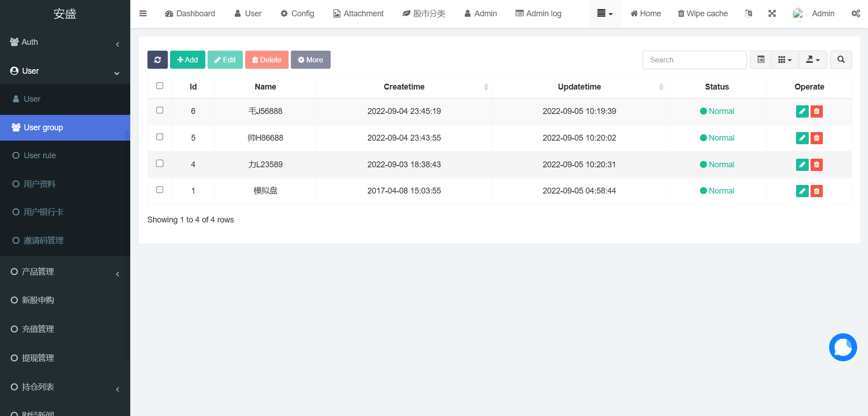This screenshot has height=416, width=868.
Task: Check the select-all header checkbox
Action: 160,86
